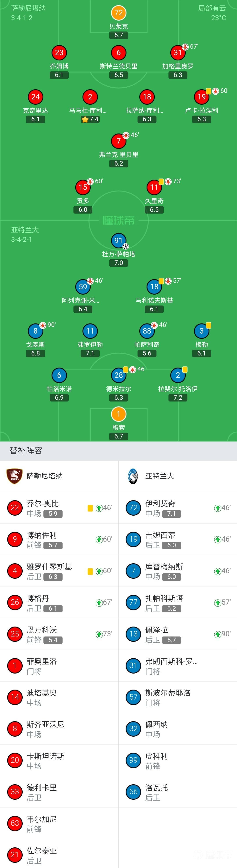
Task: Select 拉斐尔-托洛伊 number 2 circle
Action: [x=178, y=375]
